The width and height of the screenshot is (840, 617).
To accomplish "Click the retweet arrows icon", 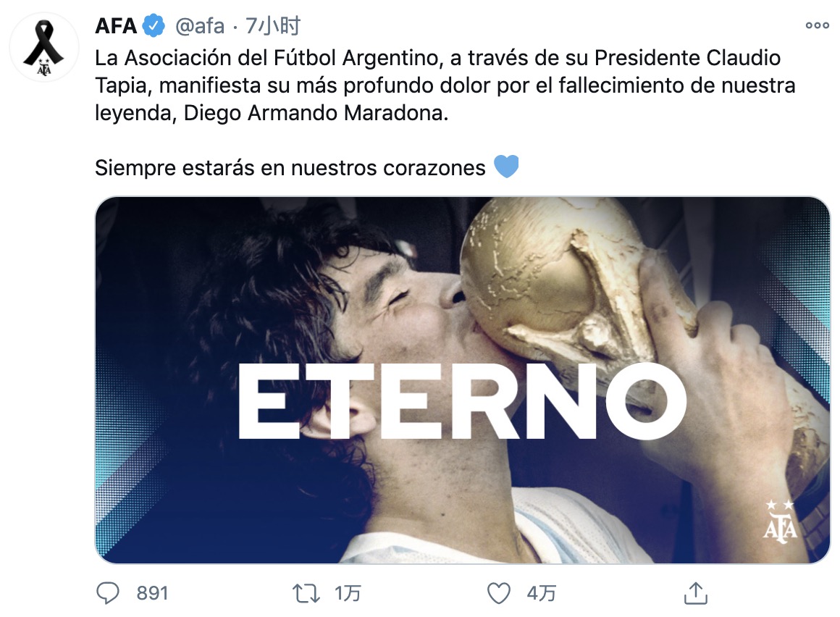I will tap(306, 593).
